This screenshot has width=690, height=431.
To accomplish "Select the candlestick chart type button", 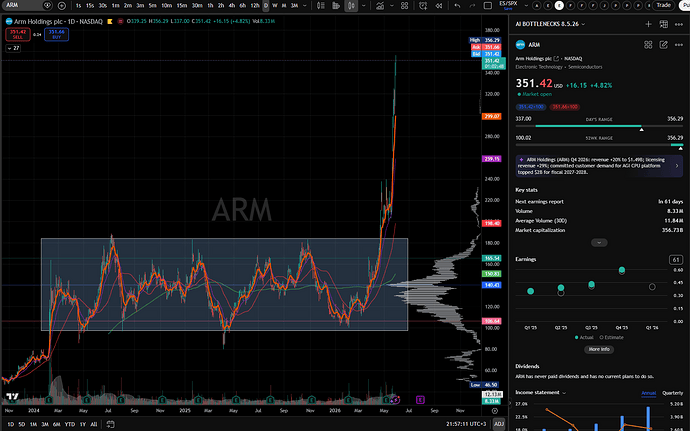I will 351,6.
